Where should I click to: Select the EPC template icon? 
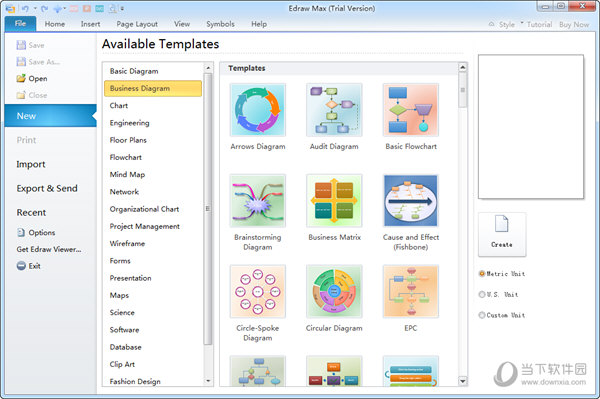[411, 292]
